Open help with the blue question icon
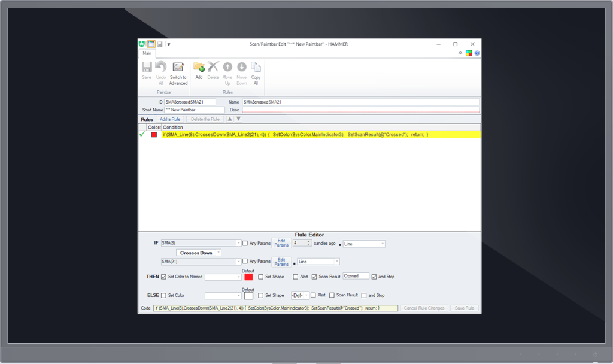Image resolution: width=613 pixels, height=364 pixels. (x=477, y=53)
